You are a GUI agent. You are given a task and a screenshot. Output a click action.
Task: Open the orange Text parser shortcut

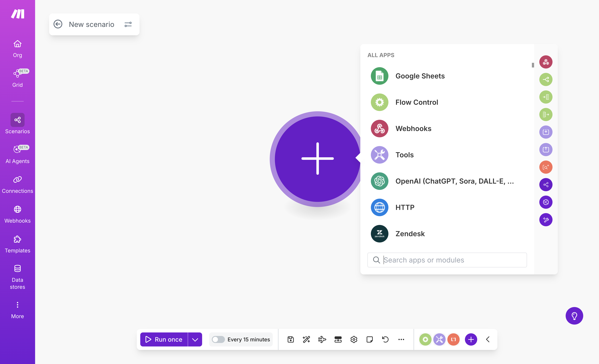pos(453,339)
